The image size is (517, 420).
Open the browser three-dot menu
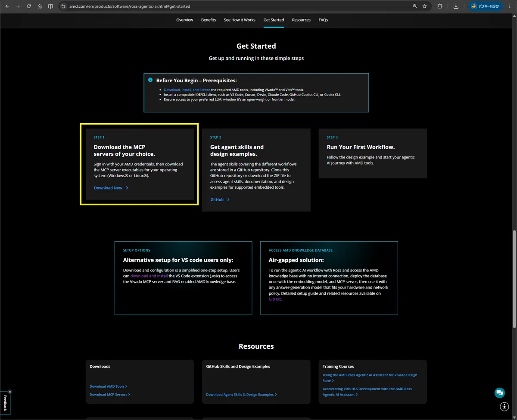509,6
